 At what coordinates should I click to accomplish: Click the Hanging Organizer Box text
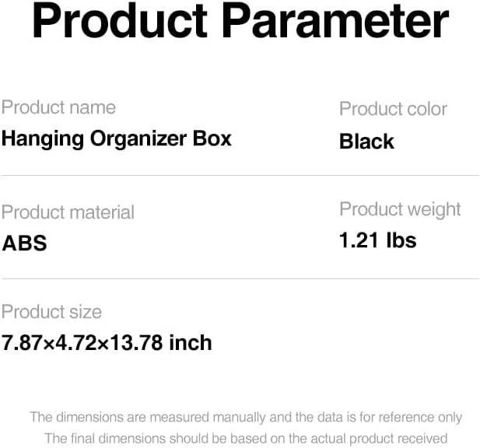click(x=117, y=139)
